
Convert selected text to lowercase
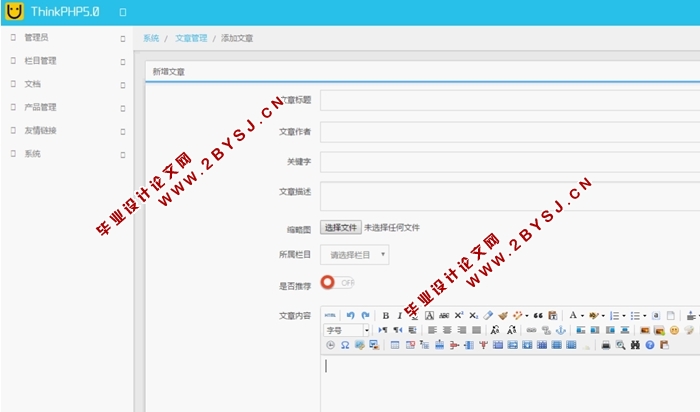[512, 330]
